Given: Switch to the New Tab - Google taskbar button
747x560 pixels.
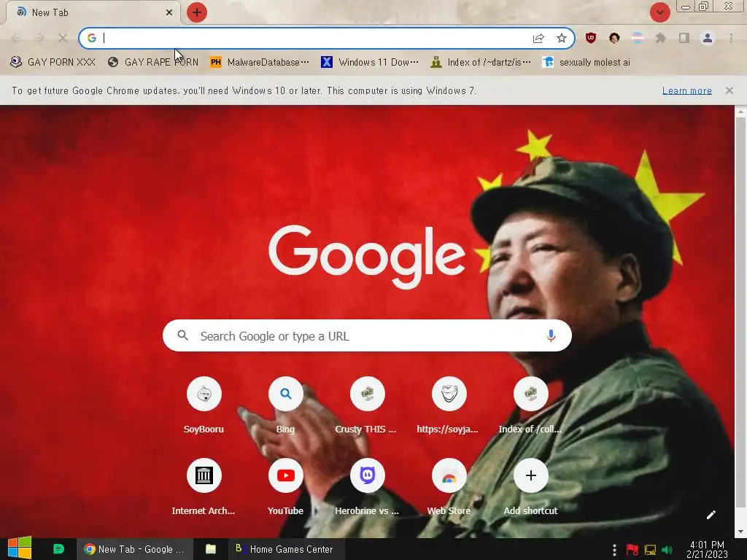Looking at the screenshot, I should 135,549.
